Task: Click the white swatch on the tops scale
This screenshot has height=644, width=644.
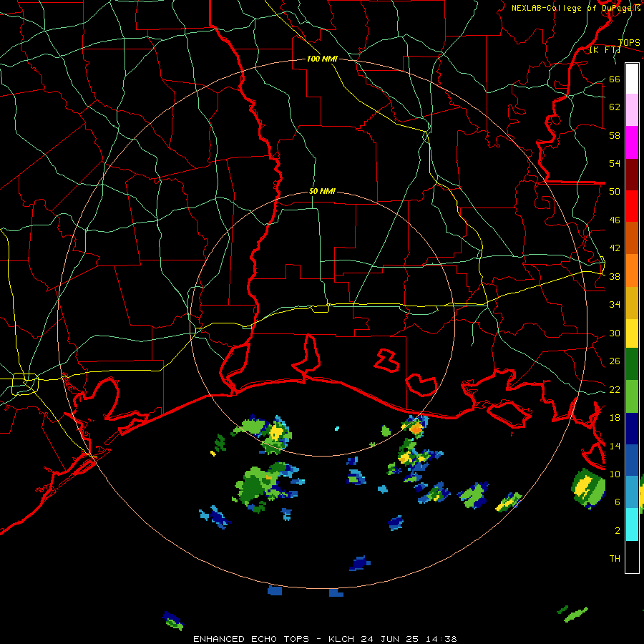Action: [632, 79]
